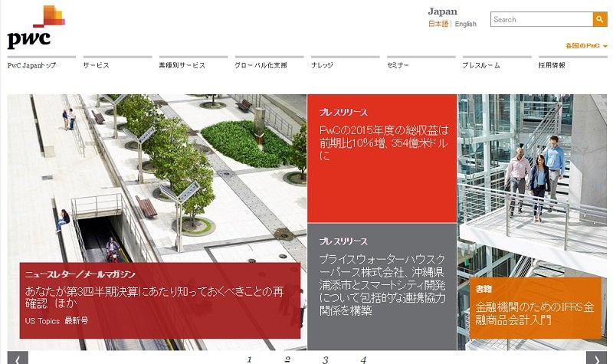Viewport: 613px width, 364px height.
Task: Open the 業種別サービス menu
Action: 182,65
